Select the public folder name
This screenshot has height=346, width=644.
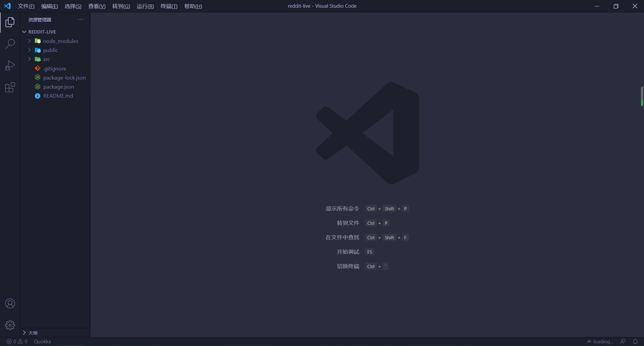point(51,50)
